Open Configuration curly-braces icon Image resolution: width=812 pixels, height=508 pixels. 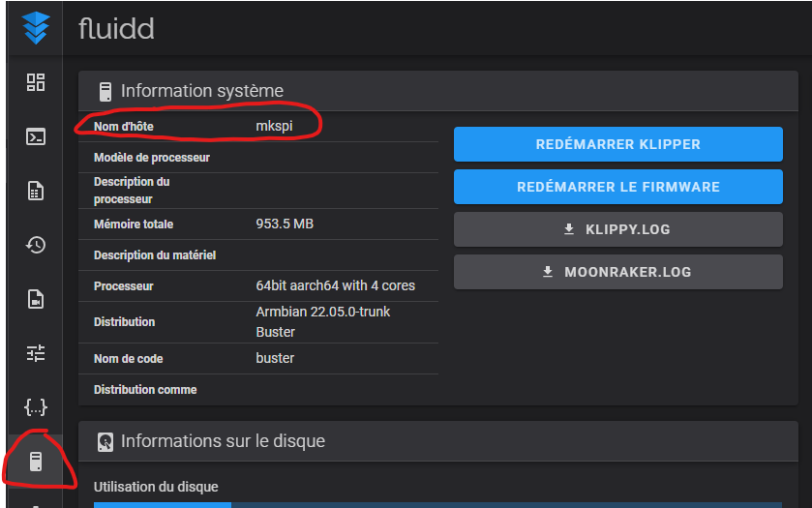[36, 407]
